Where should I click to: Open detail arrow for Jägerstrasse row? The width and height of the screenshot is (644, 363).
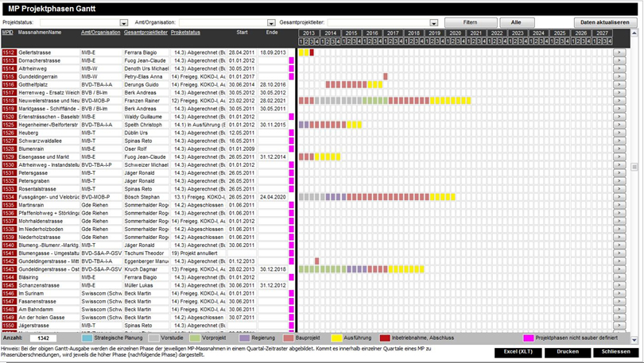(620, 326)
